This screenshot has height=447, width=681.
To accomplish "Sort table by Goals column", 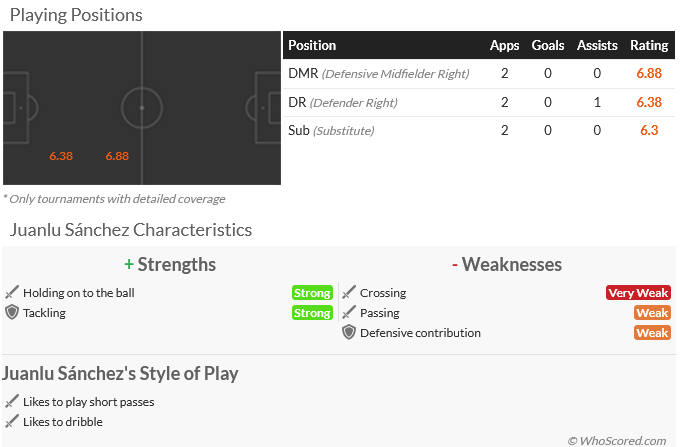I will pos(548,45).
